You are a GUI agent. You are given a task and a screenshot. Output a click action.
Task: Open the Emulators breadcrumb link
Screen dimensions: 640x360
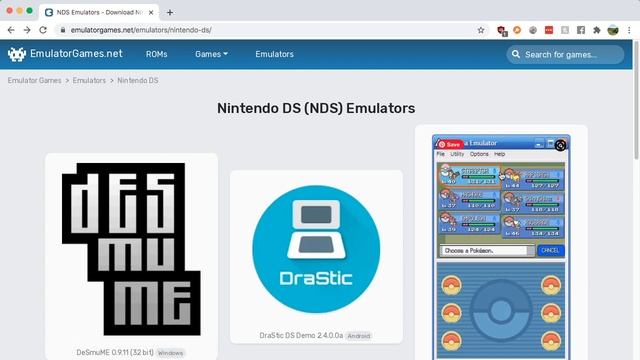89,80
